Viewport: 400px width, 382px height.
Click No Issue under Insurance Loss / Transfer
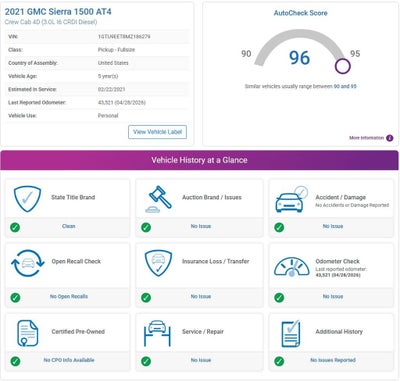(201, 296)
